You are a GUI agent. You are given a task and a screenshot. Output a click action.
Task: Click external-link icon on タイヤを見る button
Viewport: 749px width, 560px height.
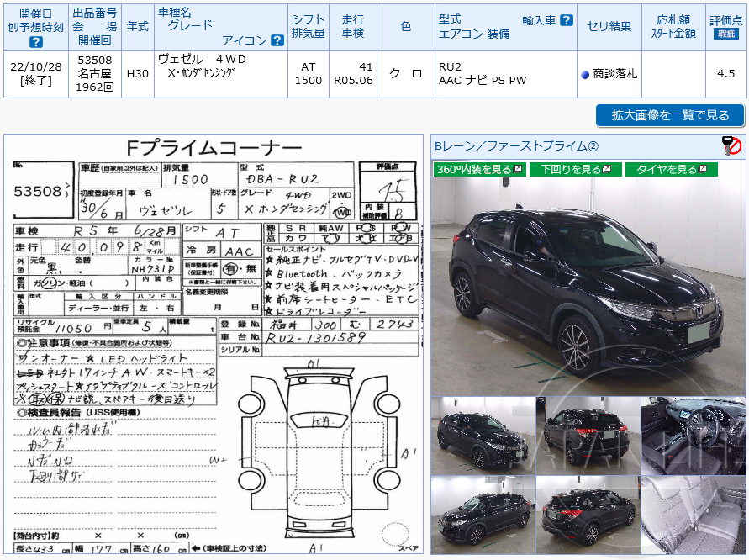pyautogui.click(x=703, y=167)
